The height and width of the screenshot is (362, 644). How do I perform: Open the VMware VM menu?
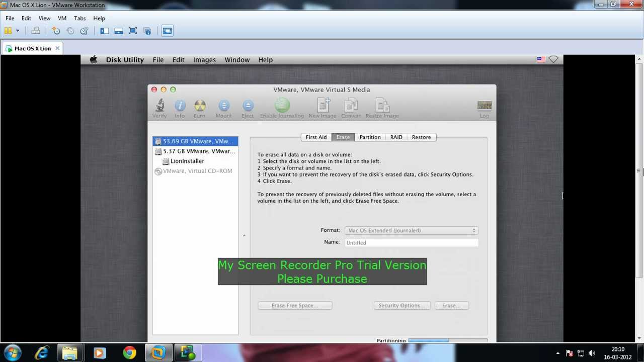[x=62, y=18]
